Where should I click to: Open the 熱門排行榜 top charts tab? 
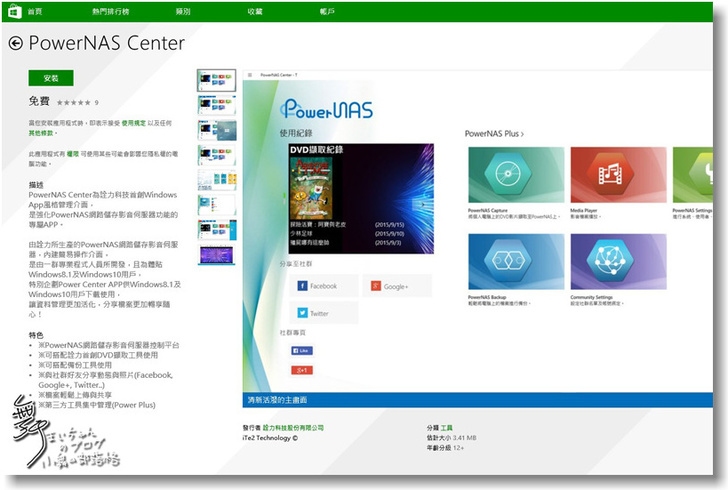click(x=110, y=12)
